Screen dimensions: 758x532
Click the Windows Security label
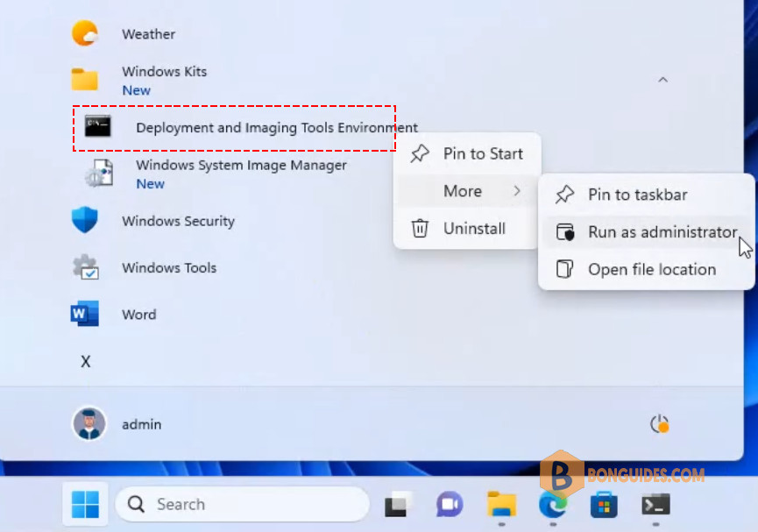coord(179,221)
